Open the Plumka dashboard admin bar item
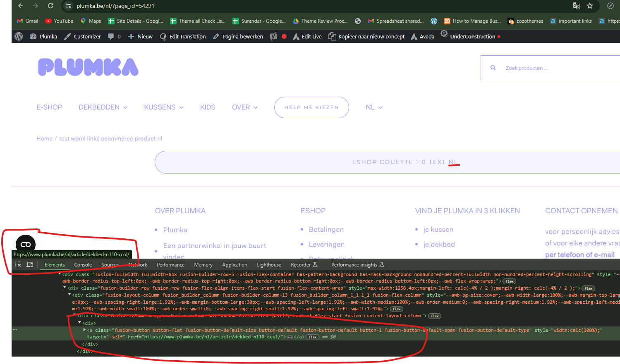Viewport: 620px width, 364px height. [43, 36]
